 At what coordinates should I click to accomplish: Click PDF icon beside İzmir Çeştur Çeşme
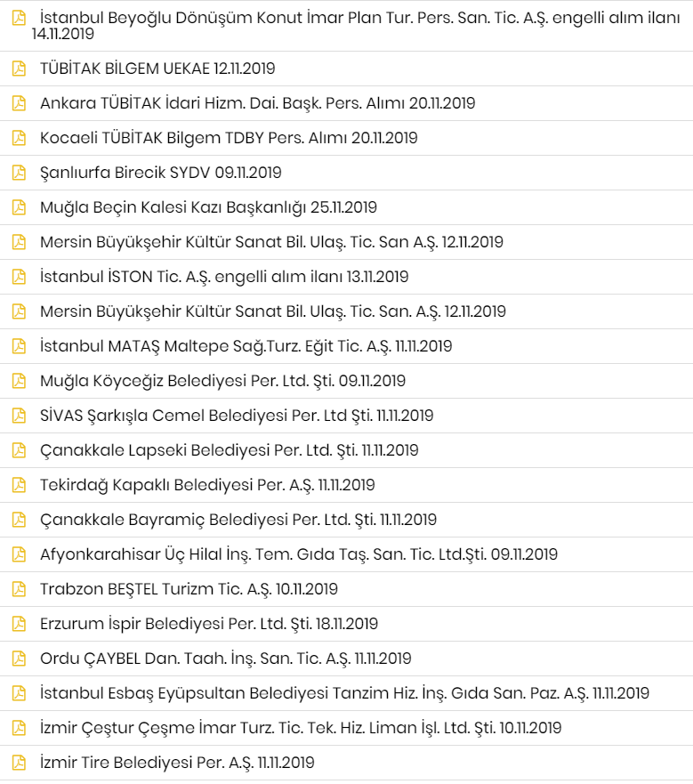tap(19, 728)
